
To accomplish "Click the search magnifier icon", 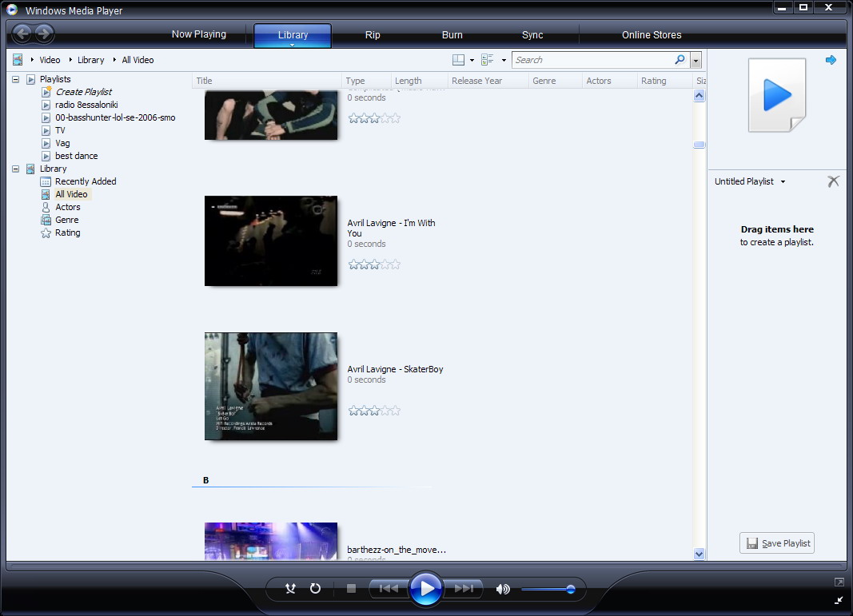I will pyautogui.click(x=680, y=59).
